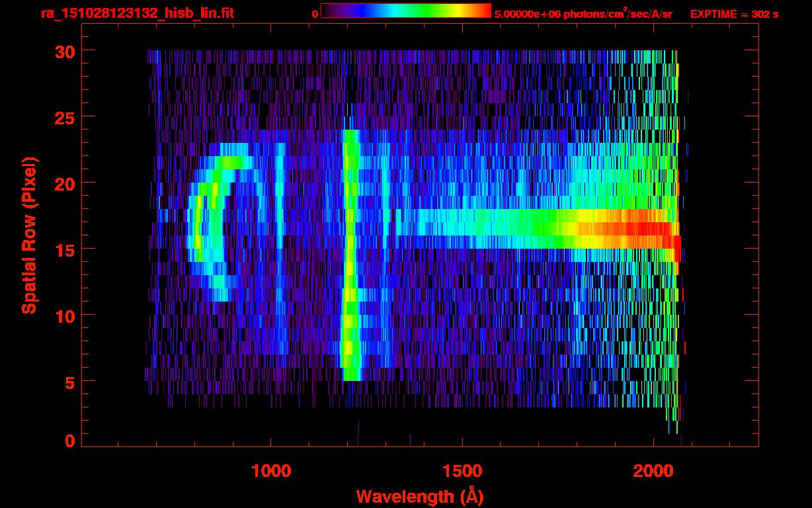Viewport: 812px width, 508px height.
Task: Click the y-axis tick label 0
Action: click(69, 441)
